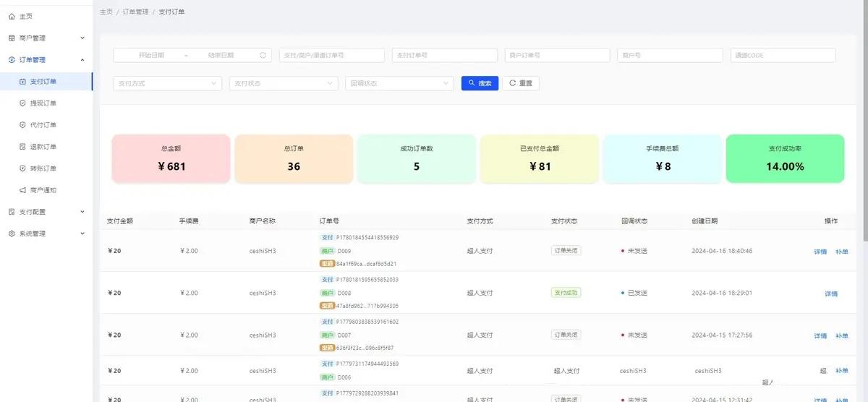Focus the 支付/商户/渠道订单号 input
Image resolution: width=868 pixels, height=402 pixels.
(331, 55)
